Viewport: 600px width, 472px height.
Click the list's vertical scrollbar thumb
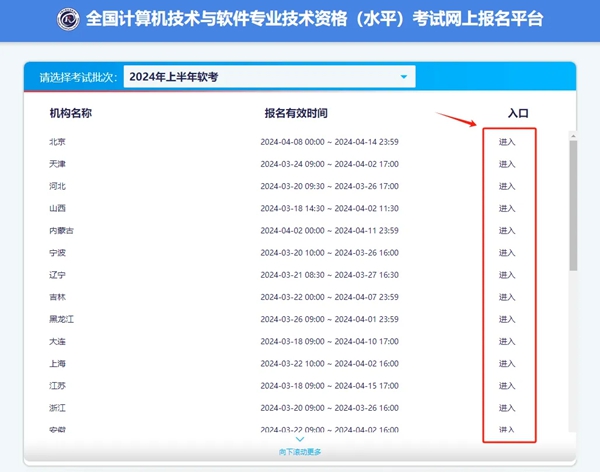tap(573, 206)
